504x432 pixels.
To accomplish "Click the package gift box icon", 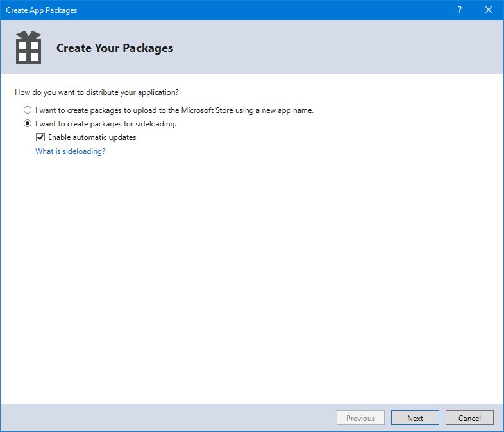I will click(28, 47).
